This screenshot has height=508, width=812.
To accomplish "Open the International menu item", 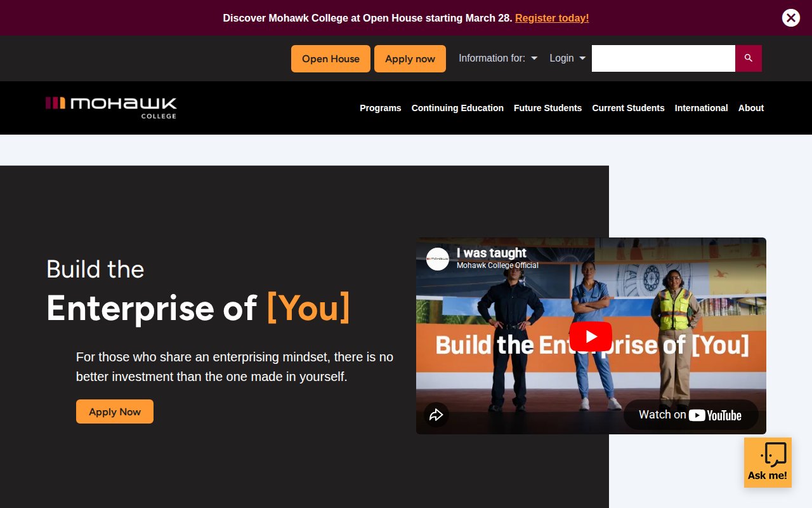I will pyautogui.click(x=701, y=108).
